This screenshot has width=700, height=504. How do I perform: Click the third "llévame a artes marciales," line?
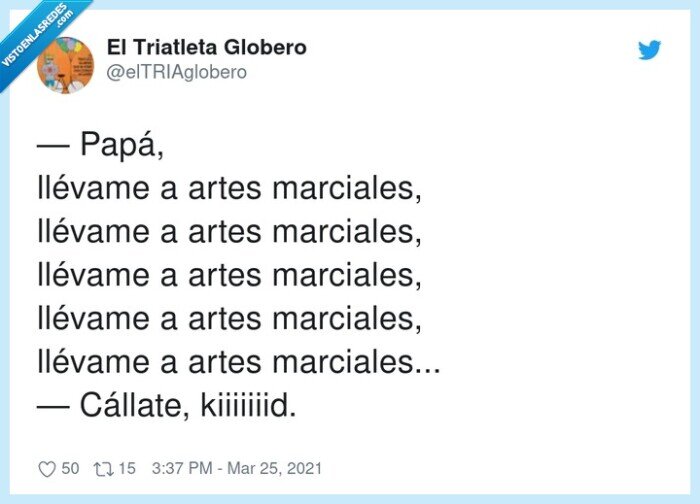(x=229, y=275)
